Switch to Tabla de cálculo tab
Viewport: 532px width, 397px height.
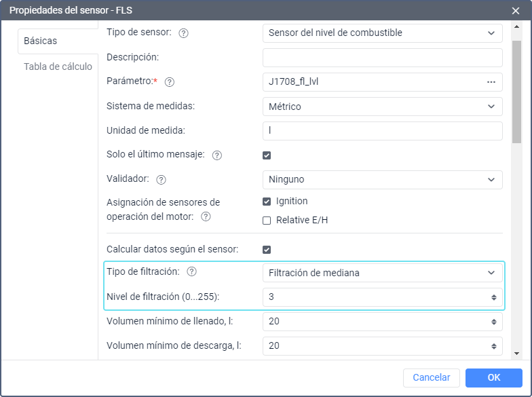(58, 67)
